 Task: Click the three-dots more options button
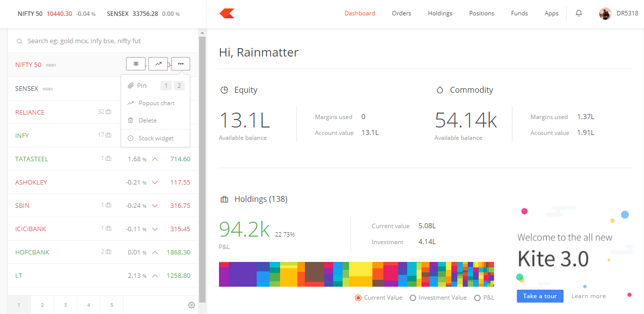181,64
